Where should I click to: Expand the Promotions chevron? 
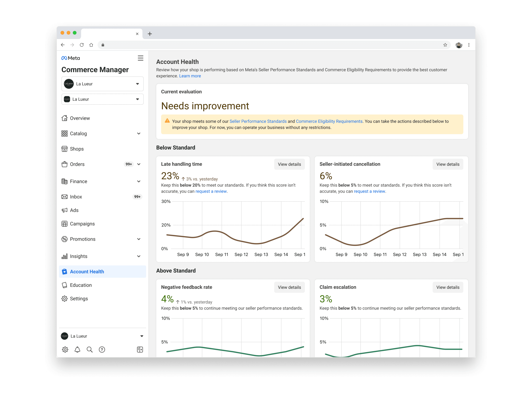(139, 239)
